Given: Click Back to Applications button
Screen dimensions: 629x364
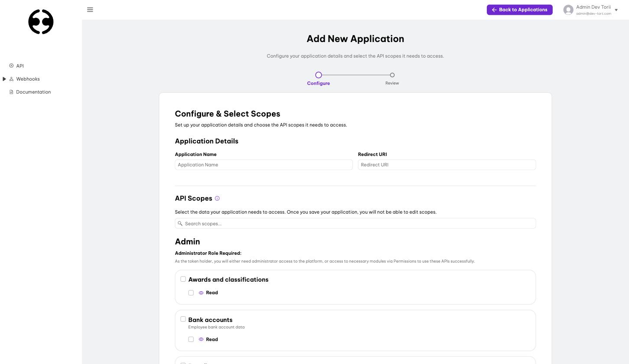Looking at the screenshot, I should [519, 10].
